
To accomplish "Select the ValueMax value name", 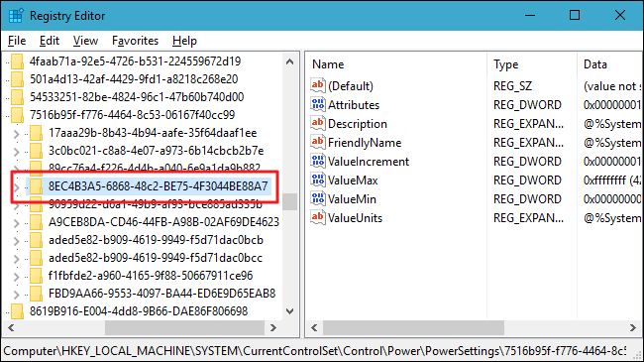I will tap(353, 181).
